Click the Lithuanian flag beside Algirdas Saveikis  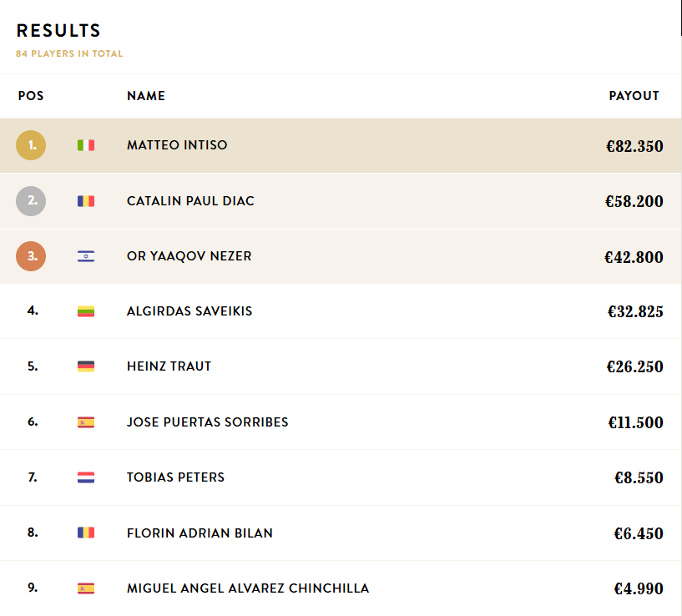coord(85,311)
